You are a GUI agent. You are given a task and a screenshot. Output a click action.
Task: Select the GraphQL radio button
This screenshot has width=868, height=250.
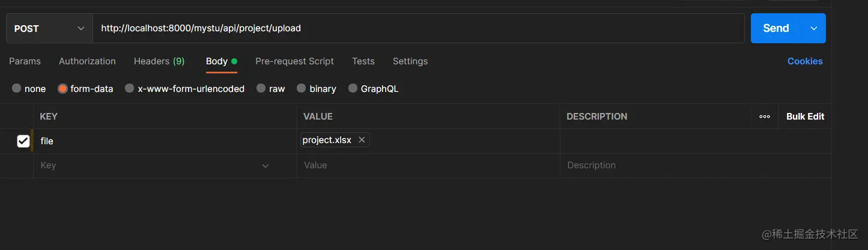(x=353, y=88)
